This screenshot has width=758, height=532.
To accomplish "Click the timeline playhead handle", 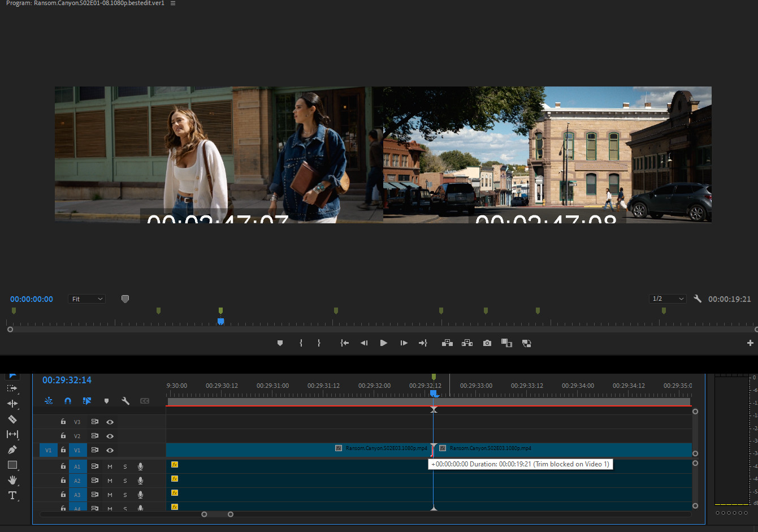I will (x=434, y=393).
